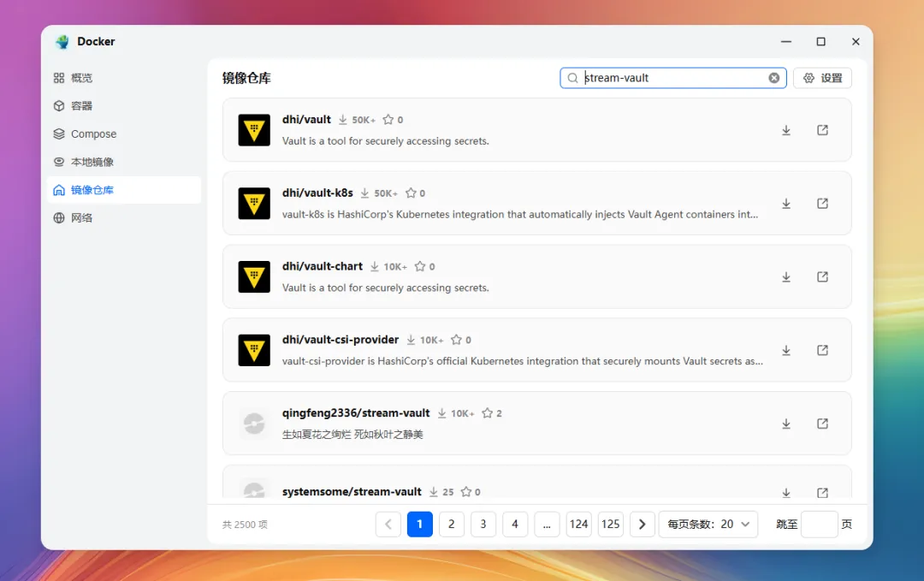Image resolution: width=924 pixels, height=581 pixels.
Task: Select page 1 in pagination
Action: coord(419,525)
